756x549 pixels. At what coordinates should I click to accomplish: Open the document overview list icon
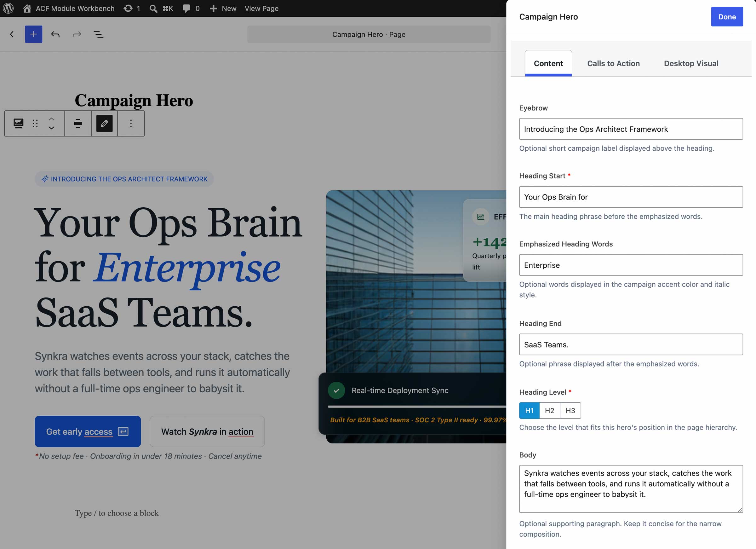(x=98, y=34)
